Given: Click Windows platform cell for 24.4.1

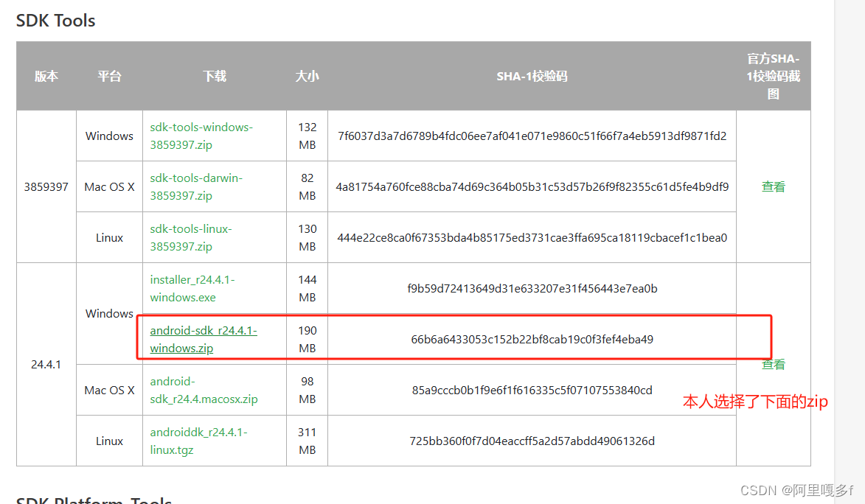Looking at the screenshot, I should point(109,313).
